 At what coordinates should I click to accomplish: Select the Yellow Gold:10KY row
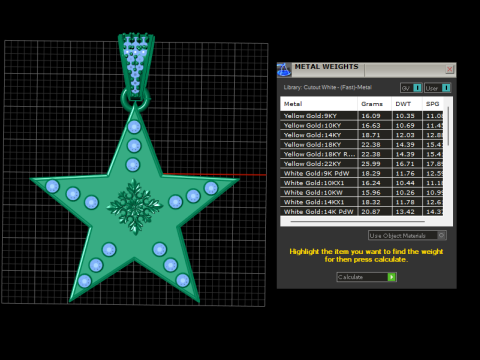coord(362,125)
